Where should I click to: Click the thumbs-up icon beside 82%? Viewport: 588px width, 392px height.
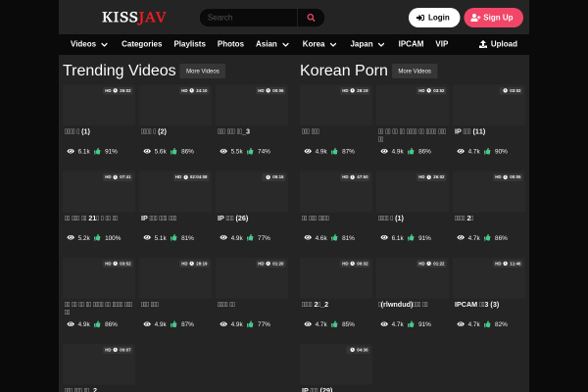click(x=487, y=324)
